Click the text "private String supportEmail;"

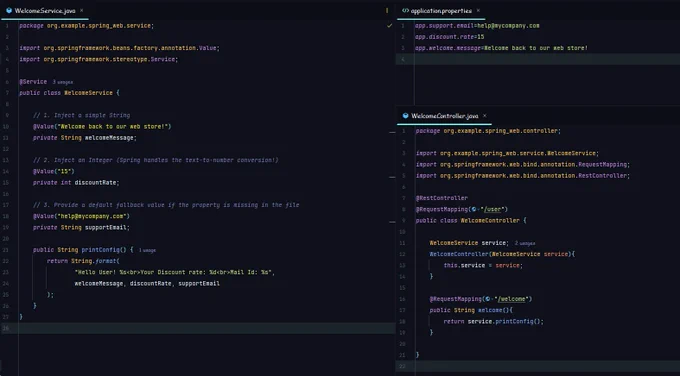(81, 227)
